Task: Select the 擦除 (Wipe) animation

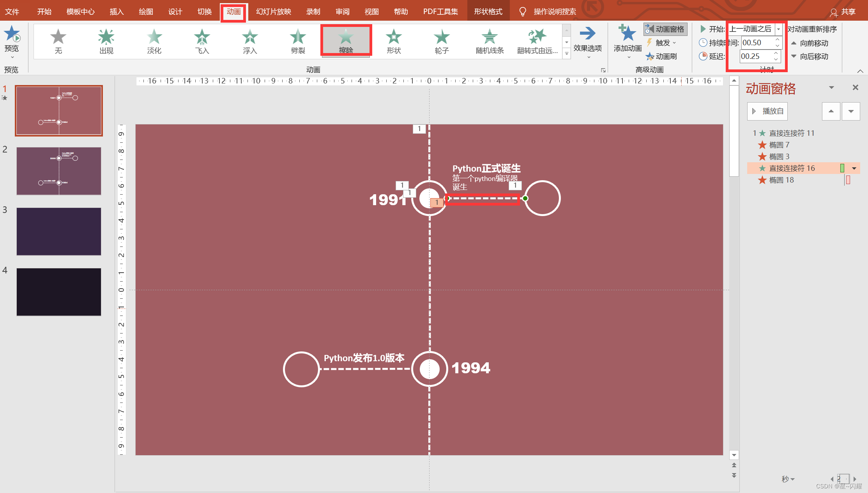Action: (346, 41)
